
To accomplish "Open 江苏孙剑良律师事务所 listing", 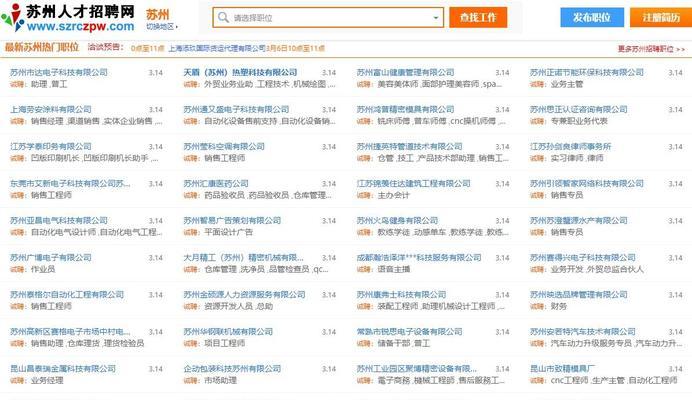I will 570,147.
